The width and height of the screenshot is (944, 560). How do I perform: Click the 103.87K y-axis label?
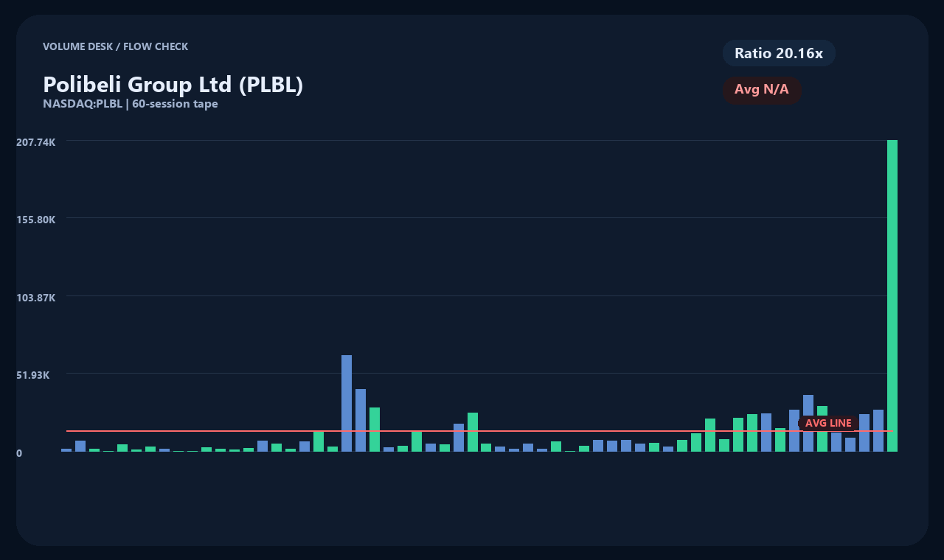click(36, 298)
